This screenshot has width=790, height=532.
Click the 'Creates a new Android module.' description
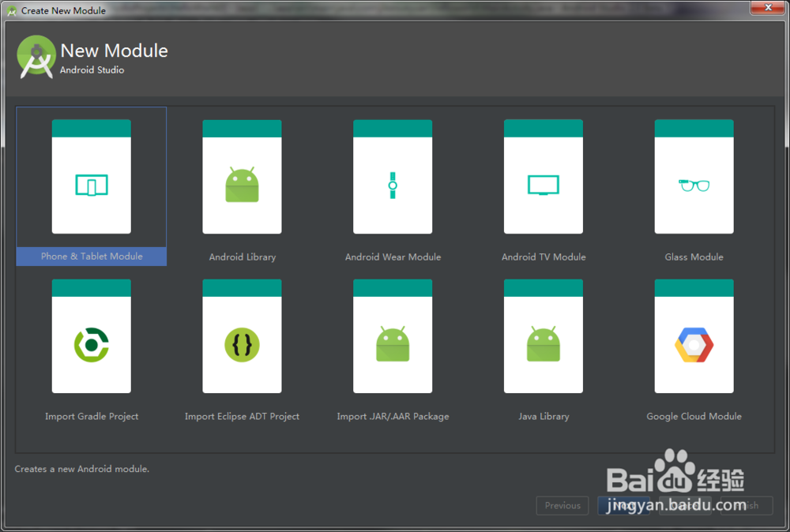(x=81, y=469)
